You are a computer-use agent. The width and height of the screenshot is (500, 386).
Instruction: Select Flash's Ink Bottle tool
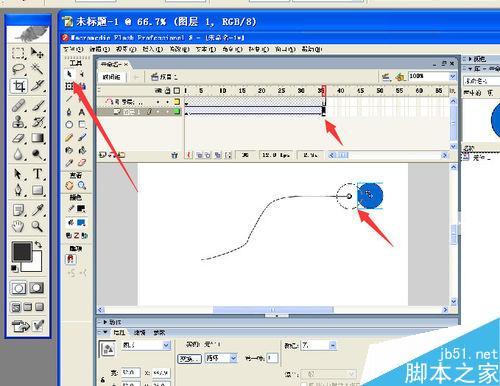(x=69, y=150)
